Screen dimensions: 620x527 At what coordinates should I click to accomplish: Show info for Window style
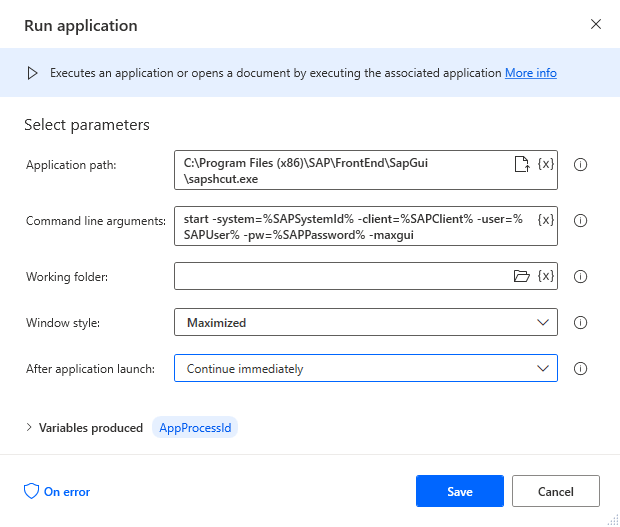[580, 323]
